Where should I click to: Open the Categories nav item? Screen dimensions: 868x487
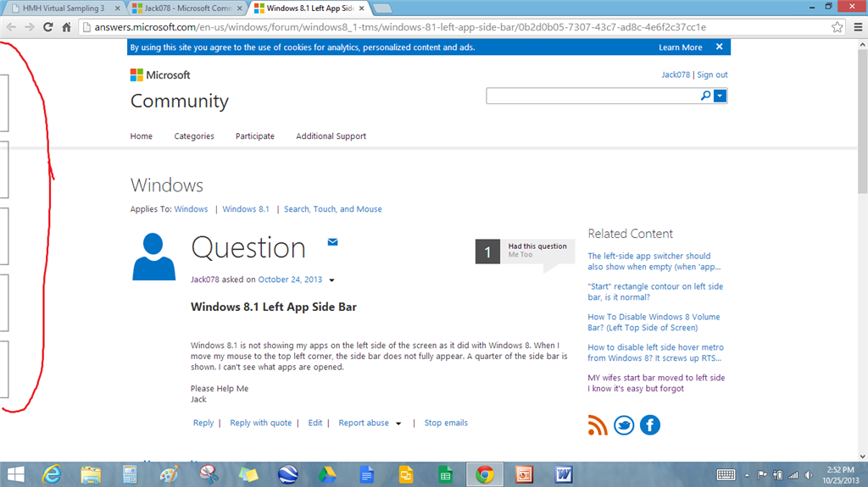pyautogui.click(x=194, y=136)
